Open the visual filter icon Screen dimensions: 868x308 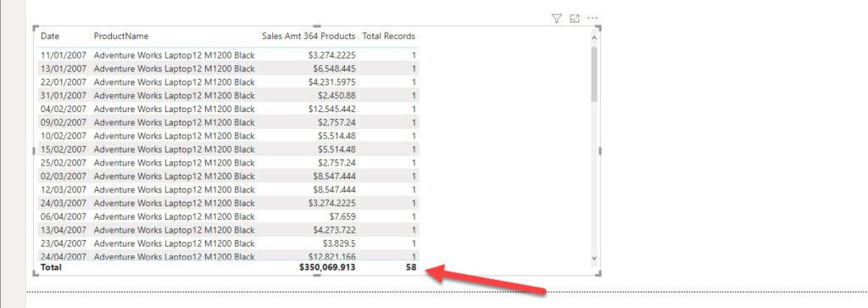pyautogui.click(x=556, y=19)
